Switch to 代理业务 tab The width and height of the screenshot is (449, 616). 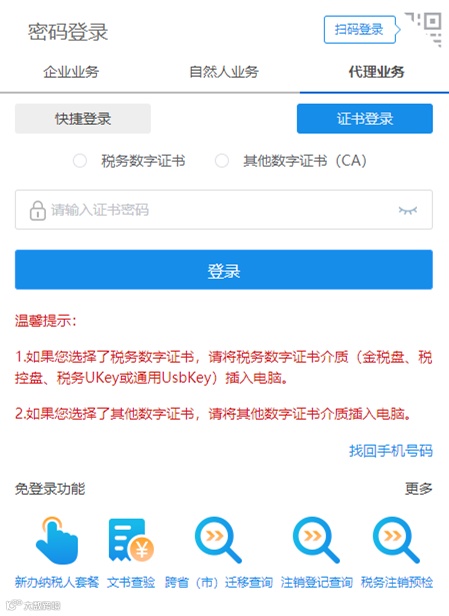click(376, 72)
